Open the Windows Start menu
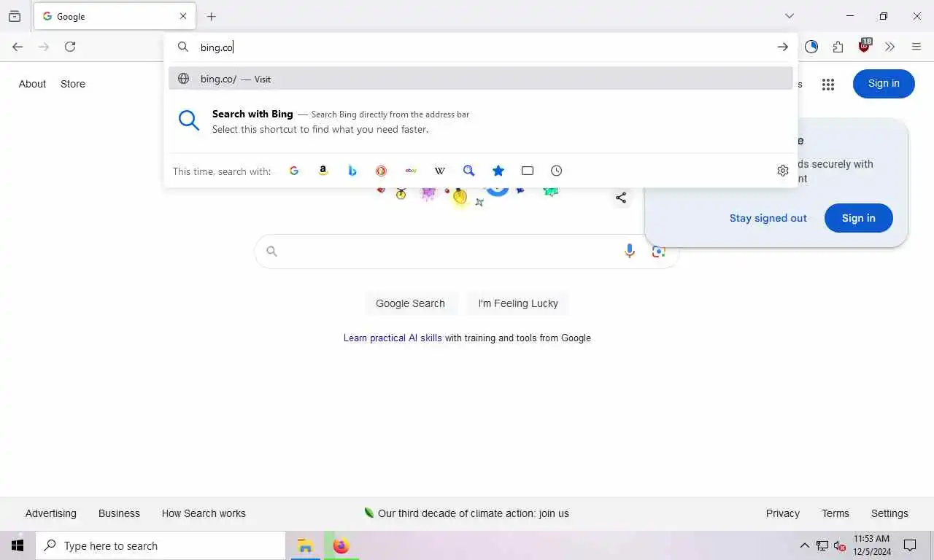Viewport: 934px width, 560px height. (x=18, y=545)
